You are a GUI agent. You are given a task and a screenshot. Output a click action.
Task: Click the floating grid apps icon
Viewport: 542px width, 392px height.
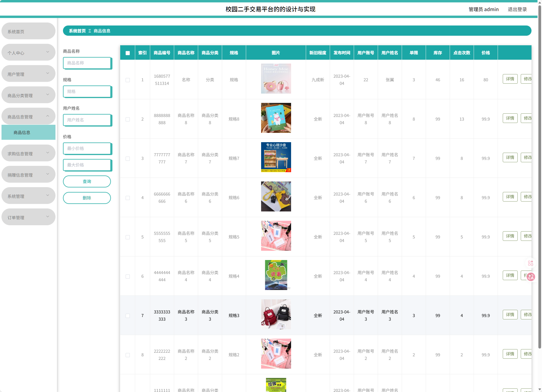coord(530,263)
